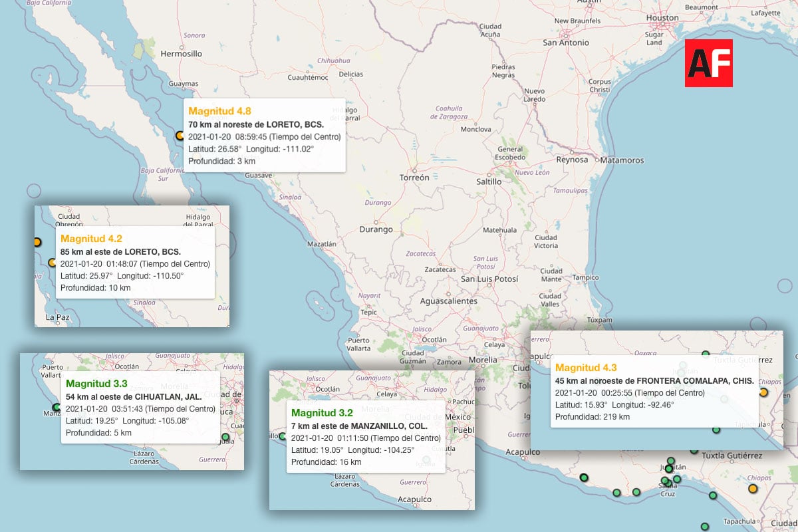Click the Magnitud 4.8 heading

219,111
